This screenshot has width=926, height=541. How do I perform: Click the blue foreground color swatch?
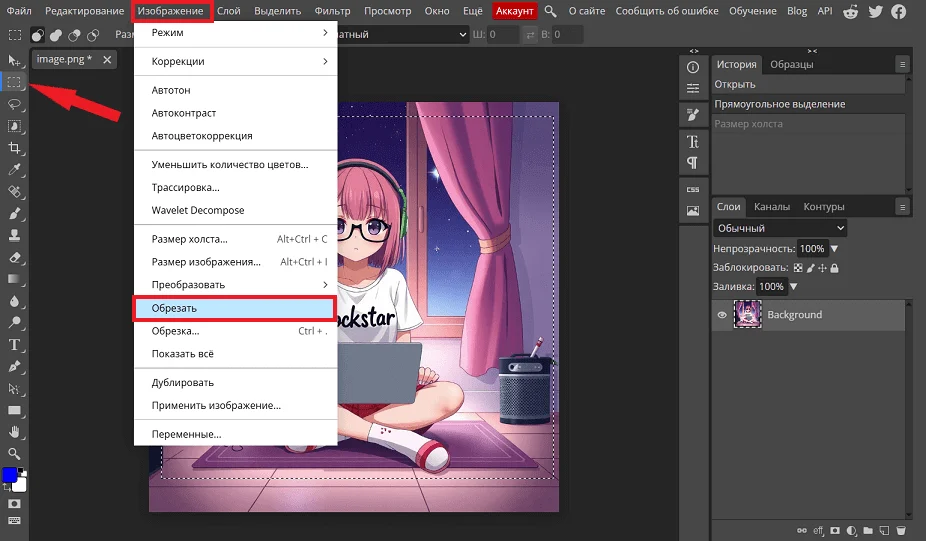click(10, 475)
